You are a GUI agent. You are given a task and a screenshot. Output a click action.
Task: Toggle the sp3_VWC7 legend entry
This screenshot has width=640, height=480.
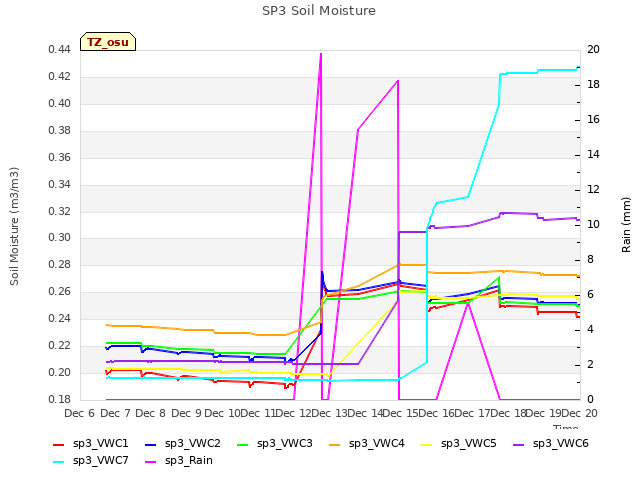[x=91, y=460]
